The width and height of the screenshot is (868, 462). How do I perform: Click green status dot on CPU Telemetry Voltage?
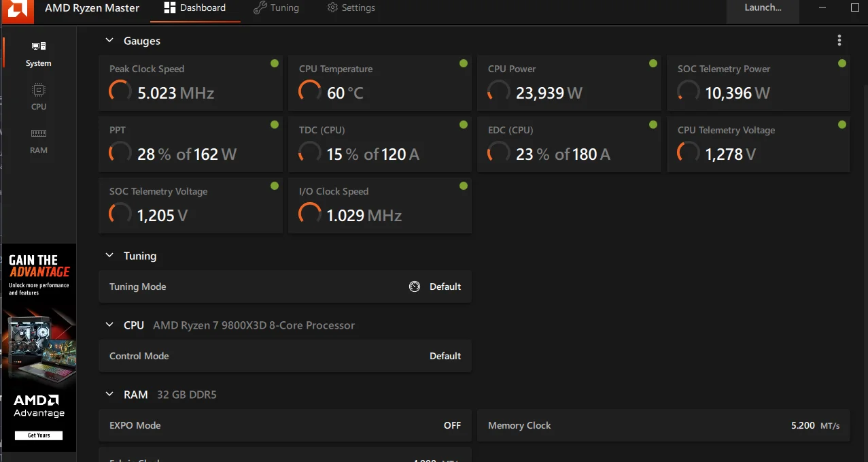point(842,125)
